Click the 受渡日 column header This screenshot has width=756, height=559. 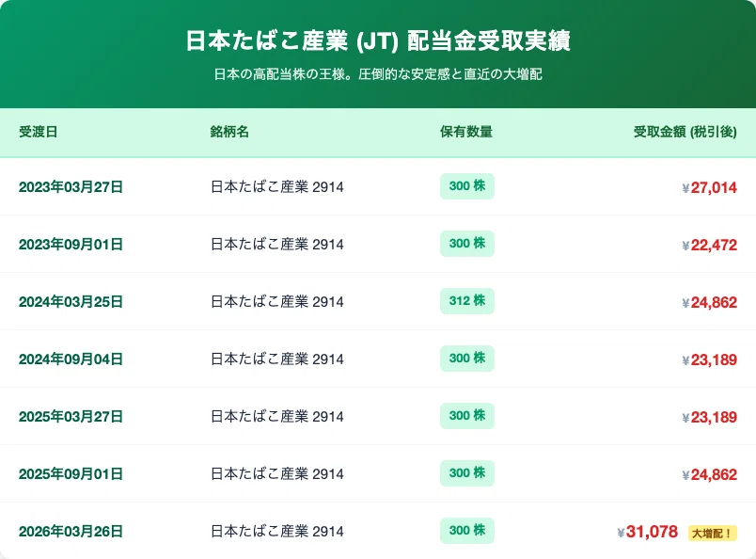click(39, 132)
